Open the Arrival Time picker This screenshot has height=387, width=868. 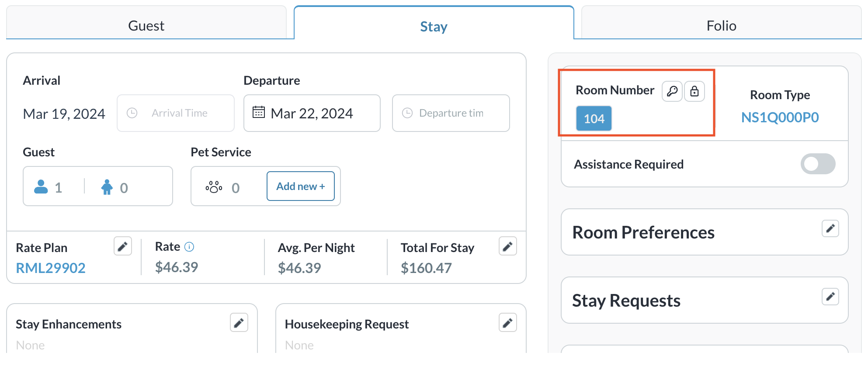pyautogui.click(x=176, y=113)
